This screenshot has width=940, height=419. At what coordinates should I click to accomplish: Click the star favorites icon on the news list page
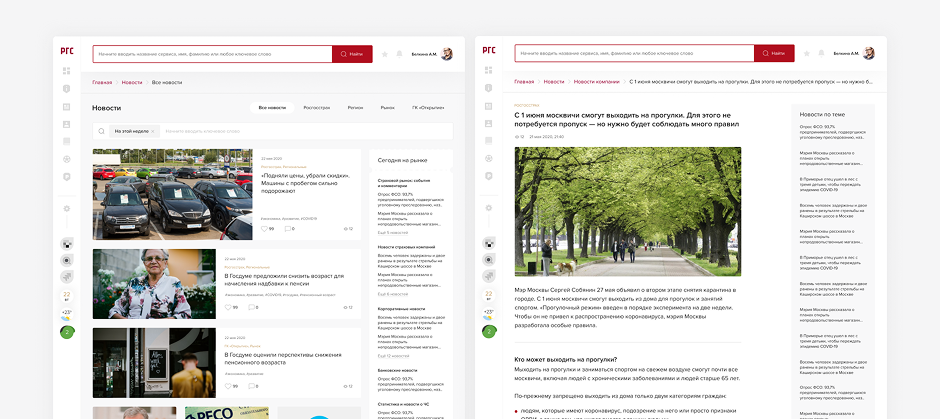385,54
